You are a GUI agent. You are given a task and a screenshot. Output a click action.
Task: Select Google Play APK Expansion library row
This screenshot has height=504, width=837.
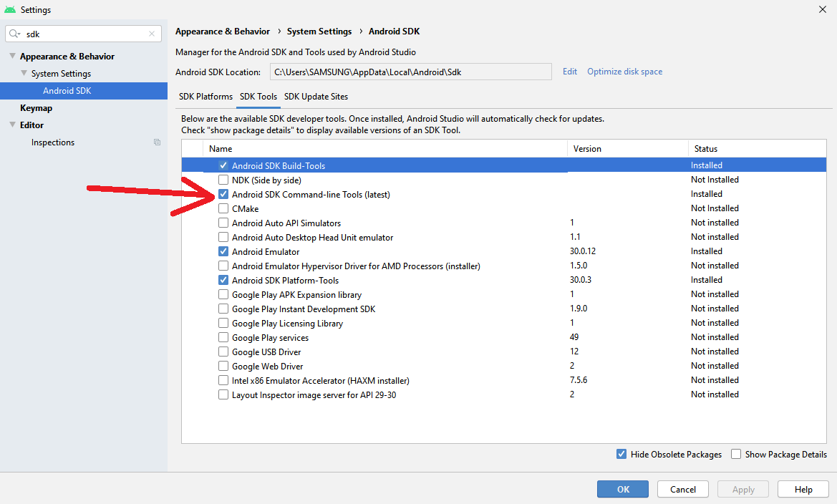[504, 295]
